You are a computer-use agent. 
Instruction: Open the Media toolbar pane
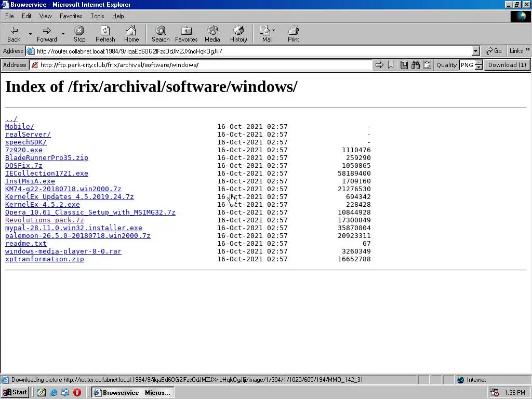point(212,34)
